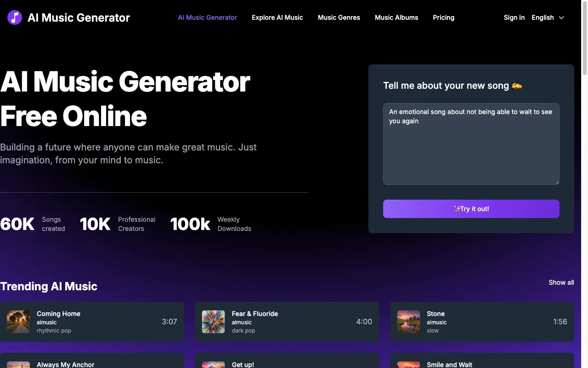588x368 pixels.
Task: Show all trending AI music
Action: [561, 282]
